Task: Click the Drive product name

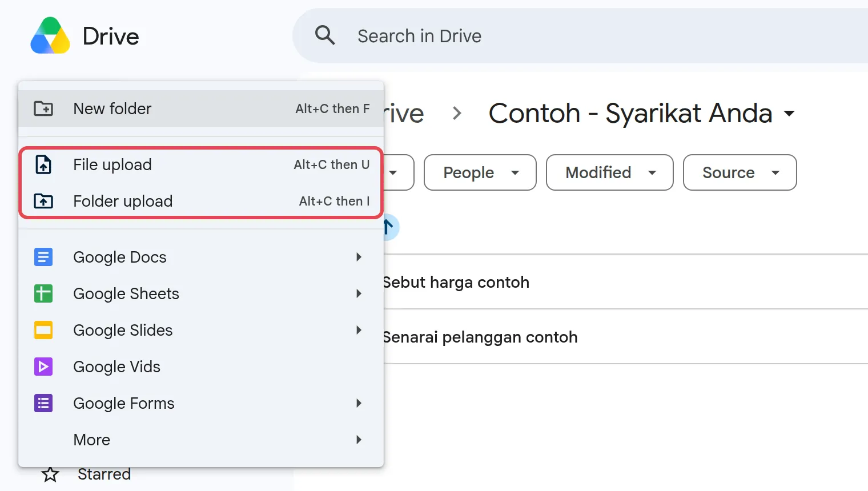Action: point(111,36)
